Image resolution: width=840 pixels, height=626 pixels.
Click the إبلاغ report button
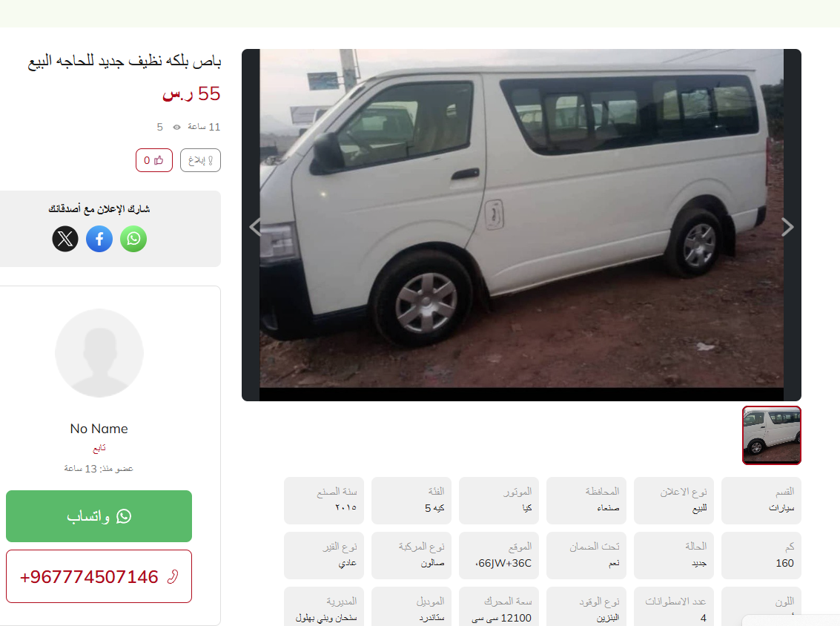point(200,160)
